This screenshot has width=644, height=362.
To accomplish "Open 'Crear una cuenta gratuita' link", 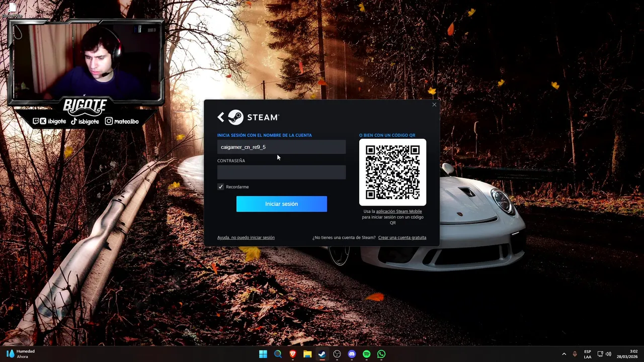I will point(402,237).
